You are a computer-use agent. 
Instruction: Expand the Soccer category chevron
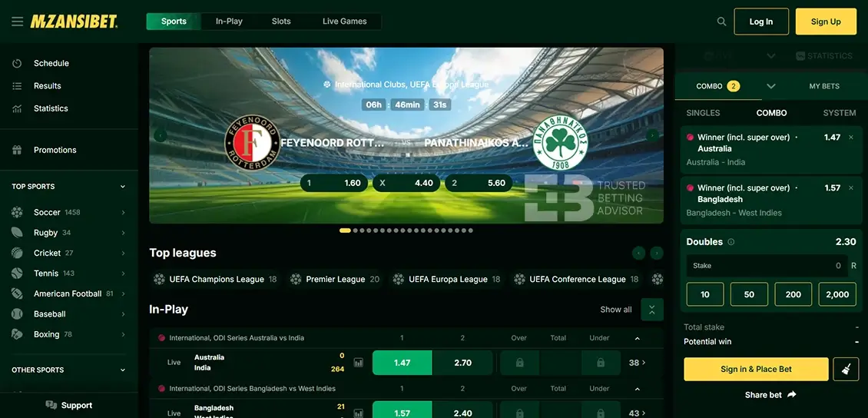[x=123, y=212]
